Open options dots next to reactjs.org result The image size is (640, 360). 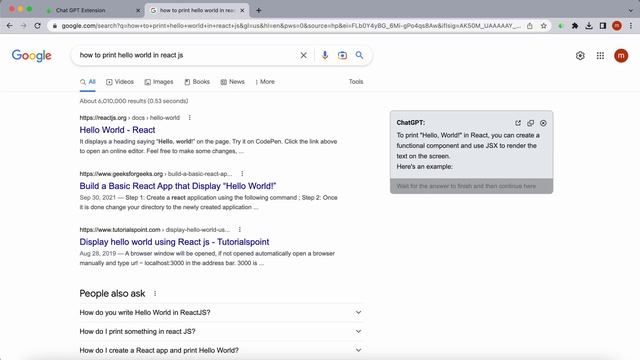tap(189, 118)
